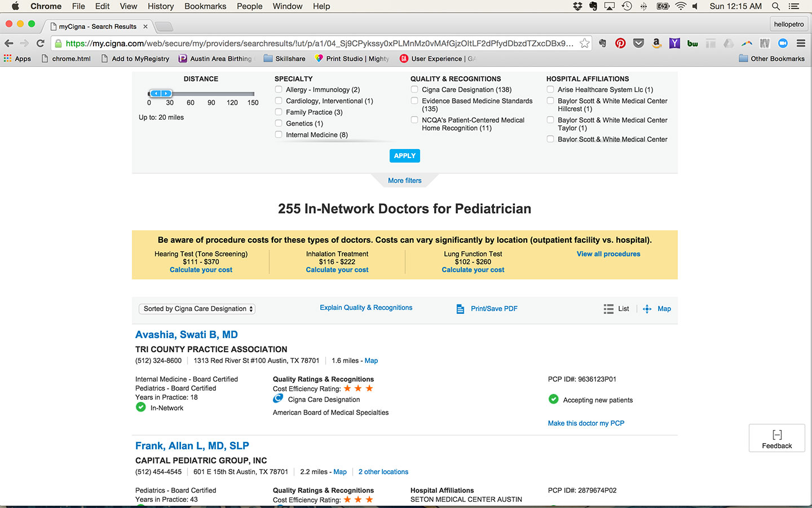812x508 pixels.
Task: Calculate your cost for Inhalation Treatment
Action: pos(337,270)
